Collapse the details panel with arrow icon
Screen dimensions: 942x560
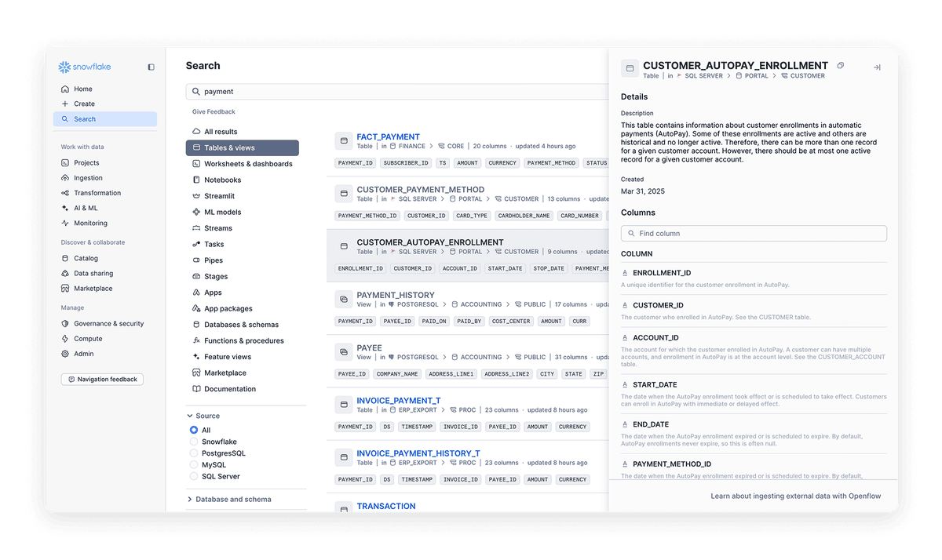coord(877,67)
